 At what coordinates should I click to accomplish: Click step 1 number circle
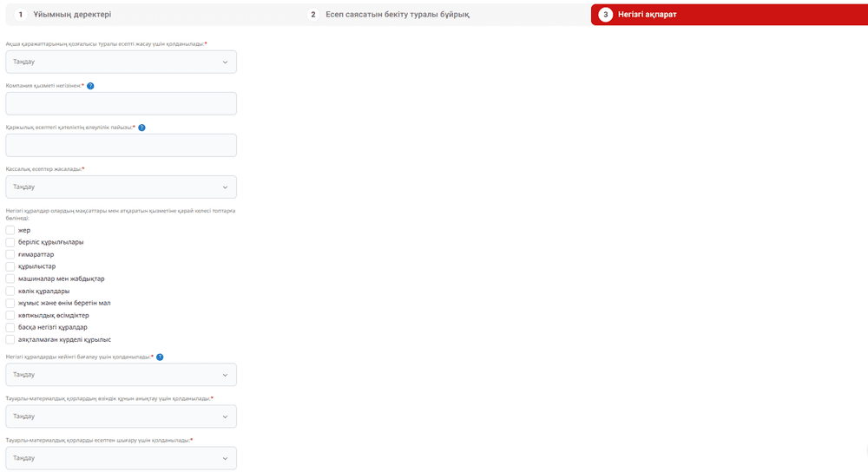click(x=21, y=15)
